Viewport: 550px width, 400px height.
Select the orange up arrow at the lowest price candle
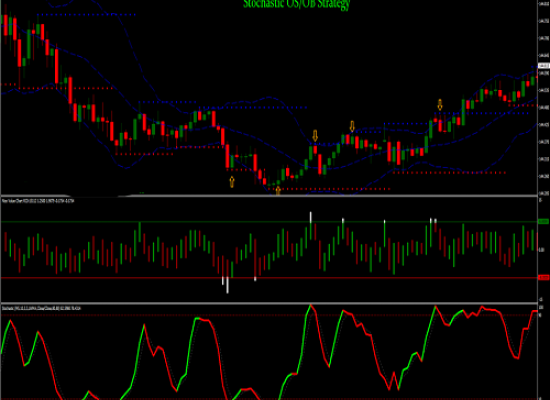point(278,191)
